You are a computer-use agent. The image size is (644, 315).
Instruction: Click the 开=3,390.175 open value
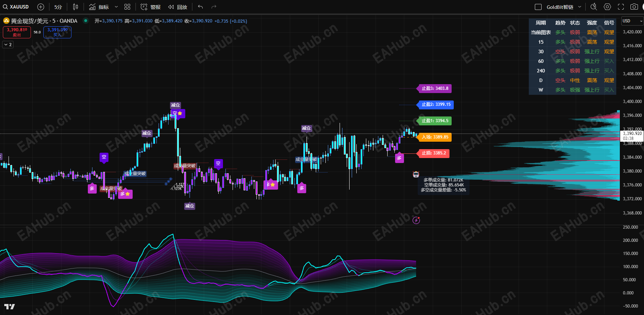[x=108, y=21]
